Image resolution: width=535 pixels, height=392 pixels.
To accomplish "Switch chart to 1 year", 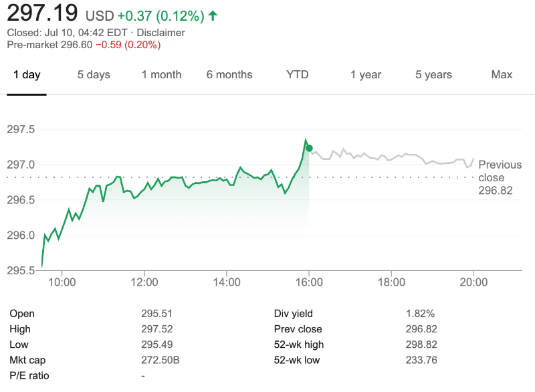I will (x=366, y=75).
